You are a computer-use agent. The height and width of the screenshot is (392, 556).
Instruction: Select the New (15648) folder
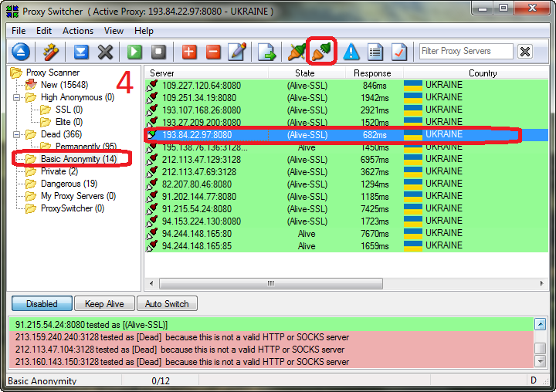pos(64,85)
